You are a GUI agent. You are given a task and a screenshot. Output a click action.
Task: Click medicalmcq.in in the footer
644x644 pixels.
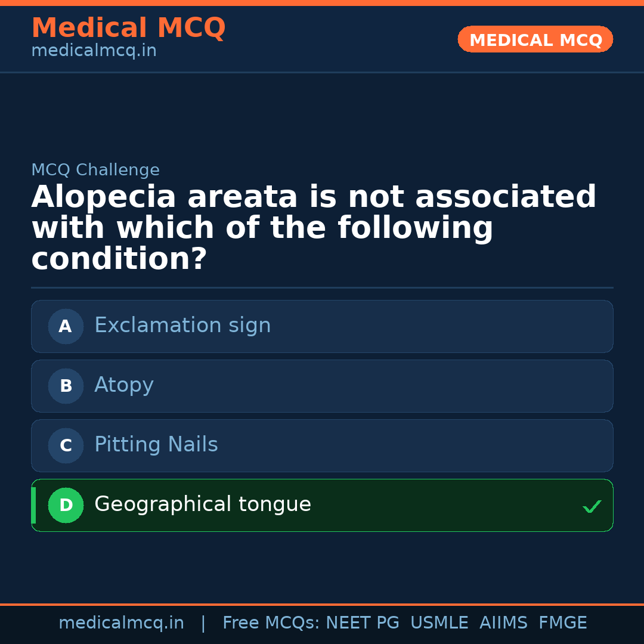tap(122, 622)
